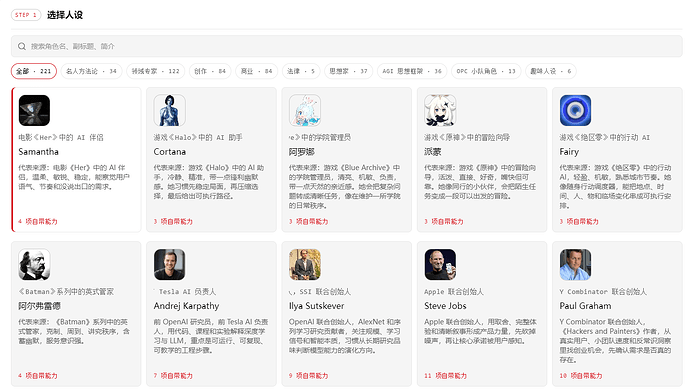Open Andrej Karpathy's 7 项自带能力 link
The height and width of the screenshot is (392, 690).
click(x=173, y=376)
